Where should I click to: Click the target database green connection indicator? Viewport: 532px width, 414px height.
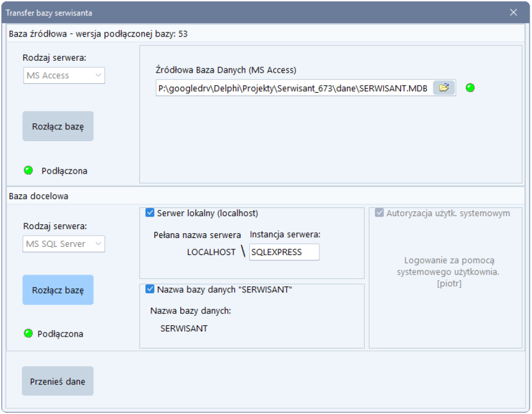[28, 334]
